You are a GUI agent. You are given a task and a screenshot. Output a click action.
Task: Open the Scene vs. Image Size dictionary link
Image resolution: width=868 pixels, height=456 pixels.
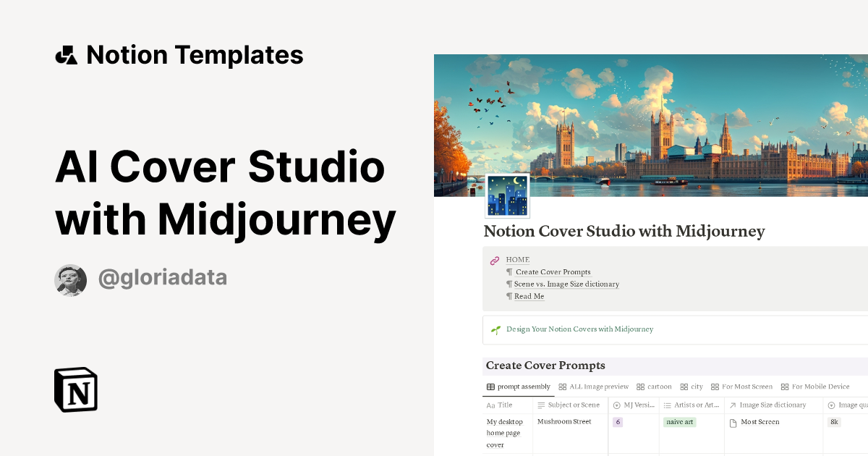point(566,284)
